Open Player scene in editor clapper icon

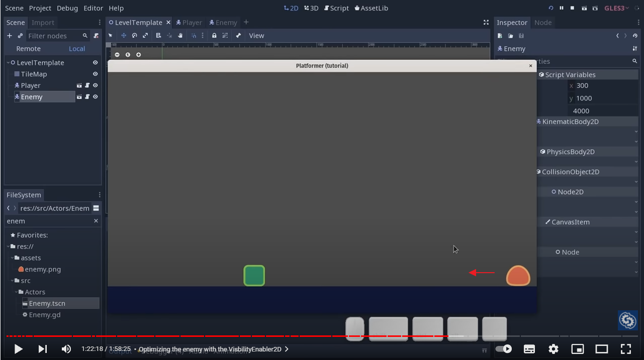[79, 85]
